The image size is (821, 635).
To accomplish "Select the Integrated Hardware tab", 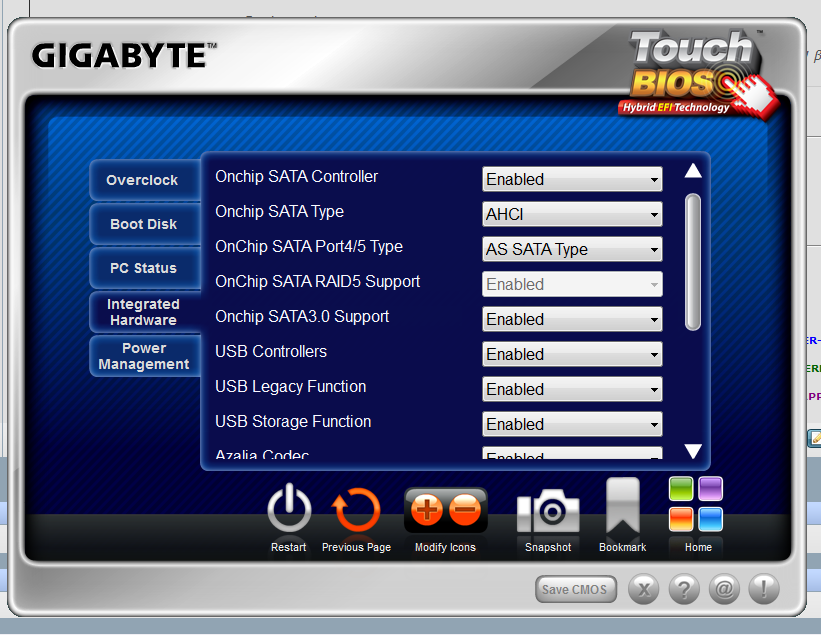I will coord(145,312).
